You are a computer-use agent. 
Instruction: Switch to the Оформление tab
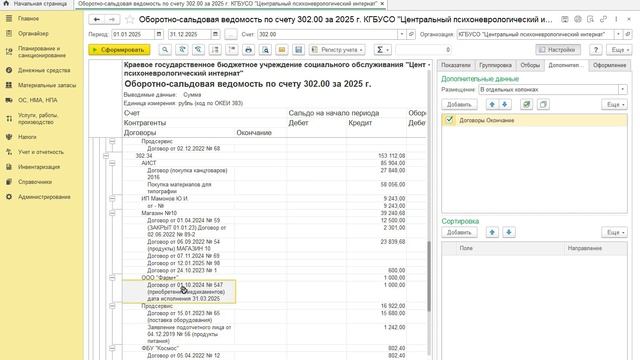point(609,65)
